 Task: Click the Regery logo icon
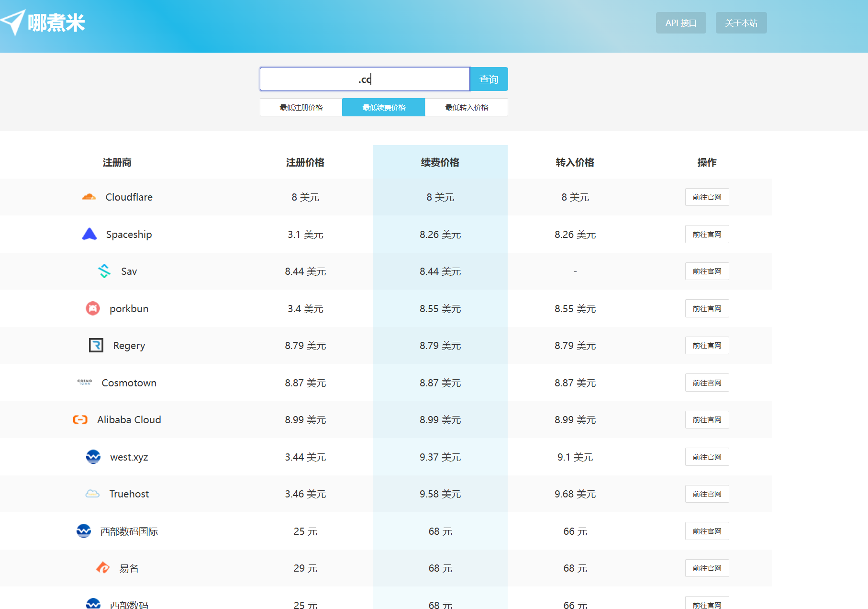pos(96,345)
